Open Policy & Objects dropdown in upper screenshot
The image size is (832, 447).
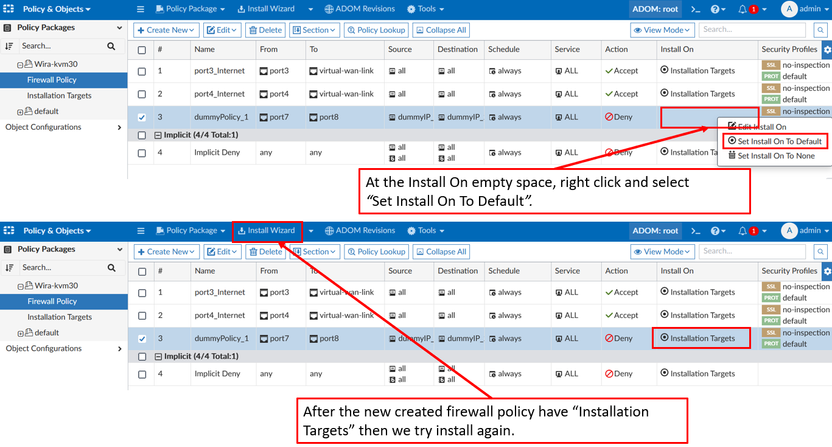click(56, 9)
